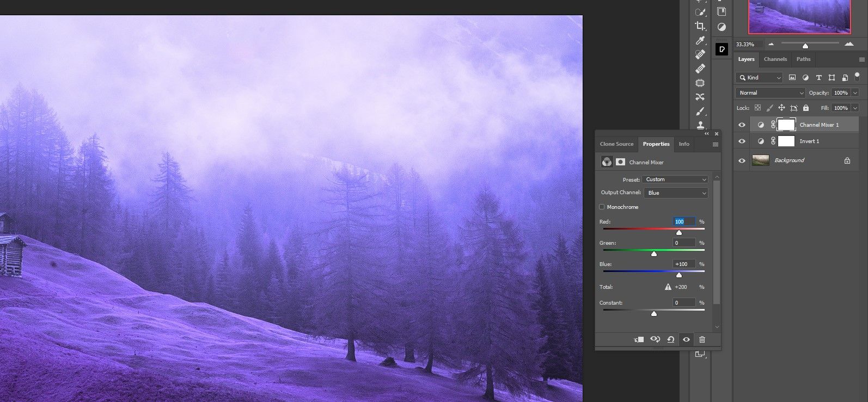Open the layer filter Kind dropdown
Screen dimensions: 868x402
[759, 78]
